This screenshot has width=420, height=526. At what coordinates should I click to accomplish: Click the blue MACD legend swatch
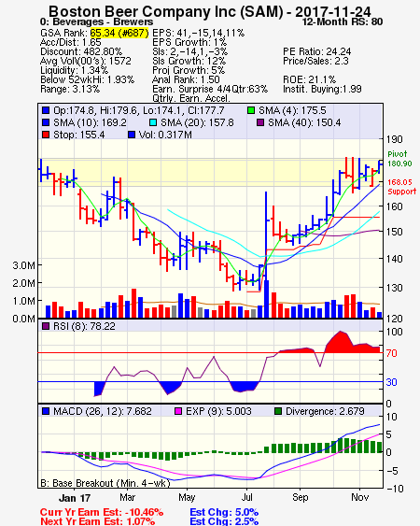(x=46, y=411)
